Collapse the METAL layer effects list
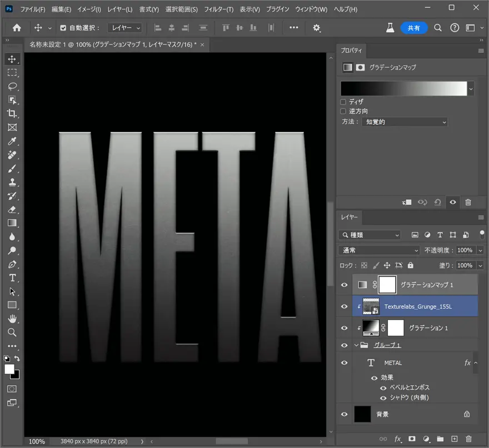489x448 pixels. click(476, 363)
